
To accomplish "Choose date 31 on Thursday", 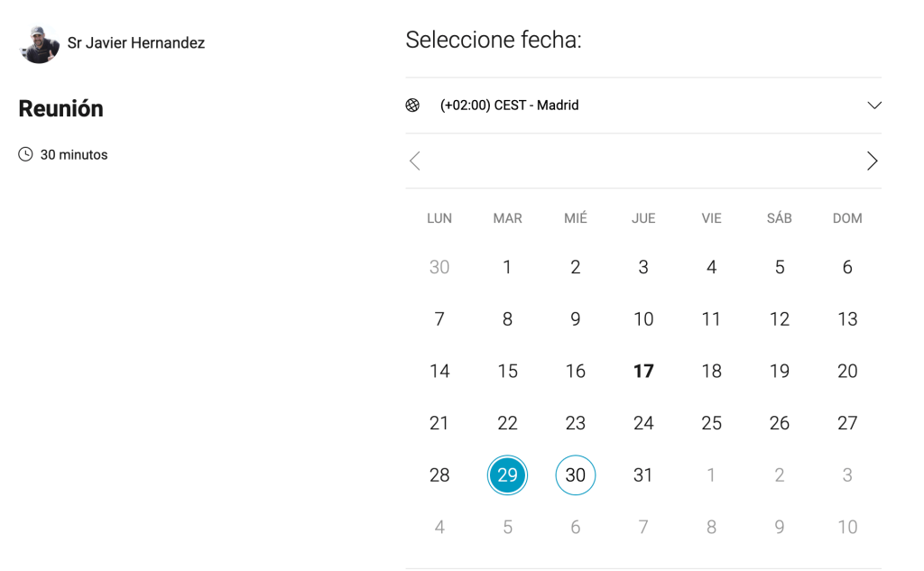I will coord(642,475).
